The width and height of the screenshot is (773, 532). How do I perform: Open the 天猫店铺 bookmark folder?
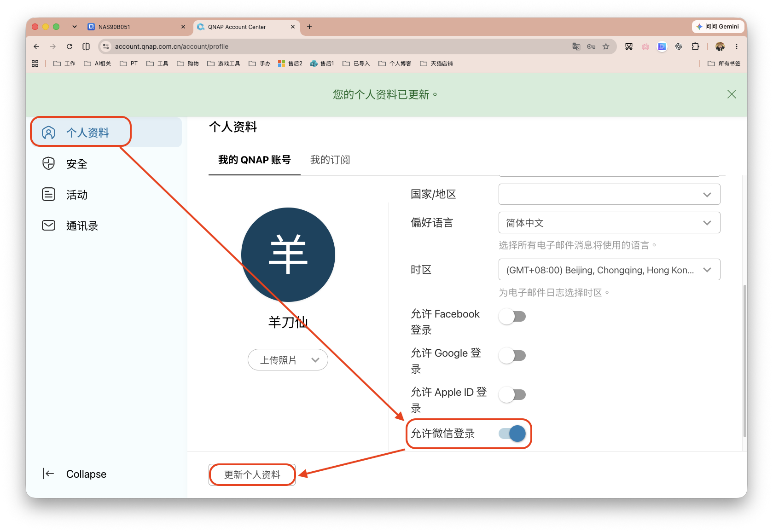[436, 64]
